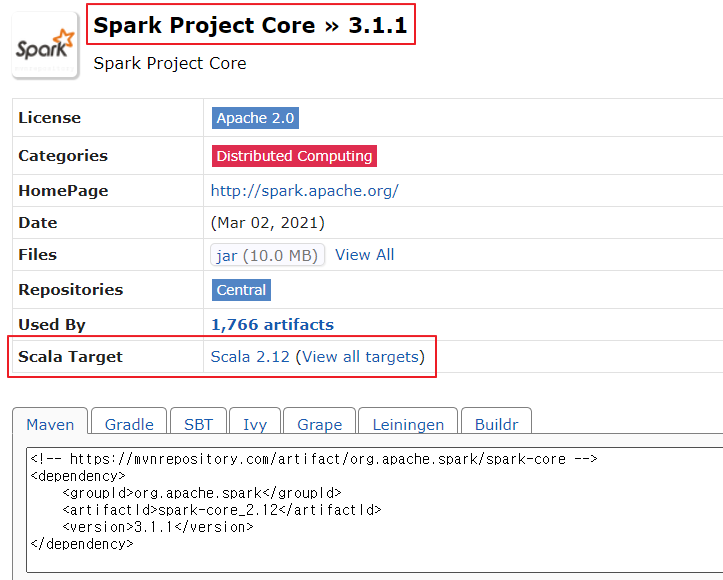The width and height of the screenshot is (723, 580).
Task: Switch to the SBT tab
Action: click(x=198, y=422)
